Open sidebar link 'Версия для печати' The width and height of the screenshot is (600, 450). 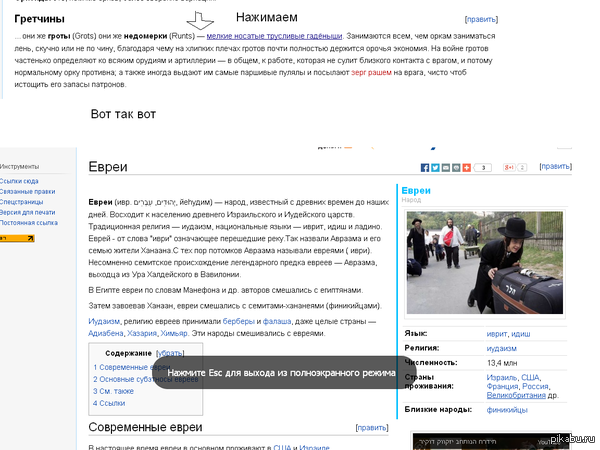28,212
